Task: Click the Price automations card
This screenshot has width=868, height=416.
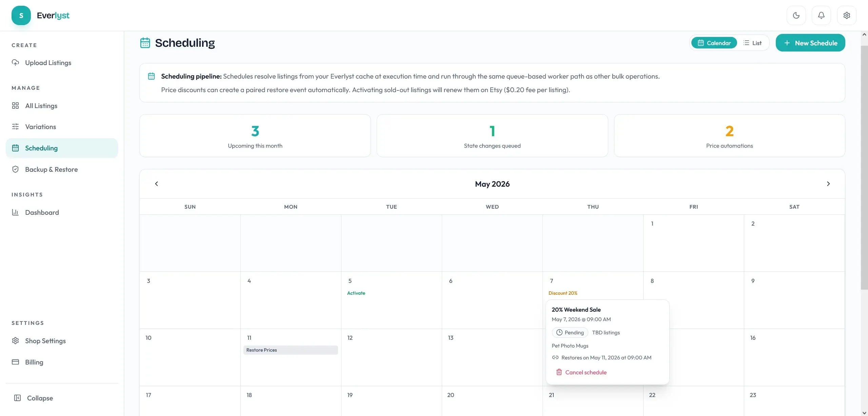Action: coord(730,136)
